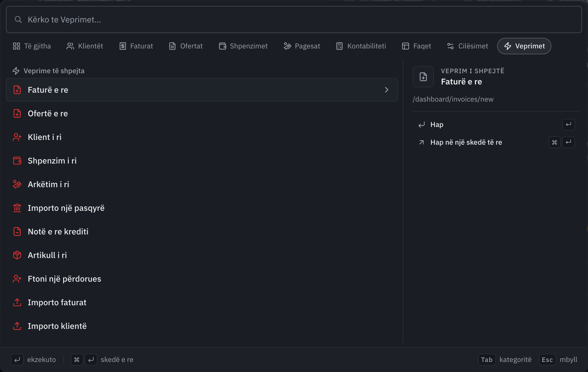Click the magnifier icon in search bar

(18, 19)
